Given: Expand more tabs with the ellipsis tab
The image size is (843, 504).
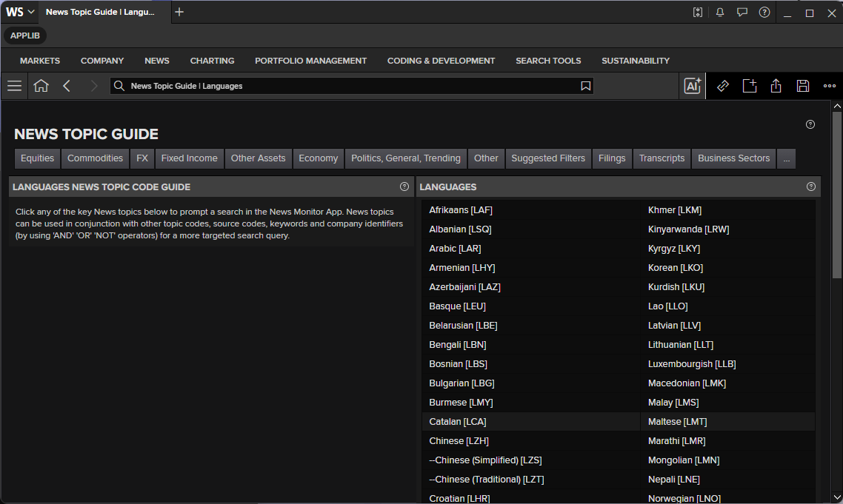Looking at the screenshot, I should (787, 158).
